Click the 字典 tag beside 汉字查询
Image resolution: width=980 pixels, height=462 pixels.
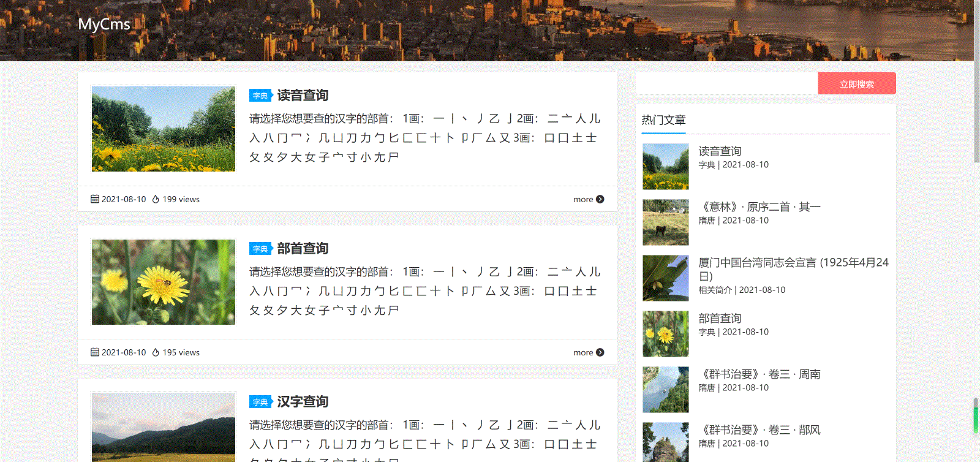260,403
